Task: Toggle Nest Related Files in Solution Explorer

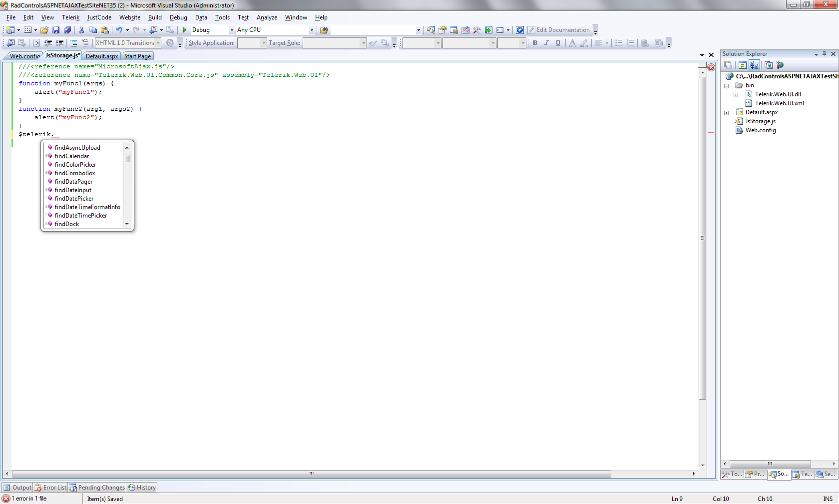Action: 754,65
